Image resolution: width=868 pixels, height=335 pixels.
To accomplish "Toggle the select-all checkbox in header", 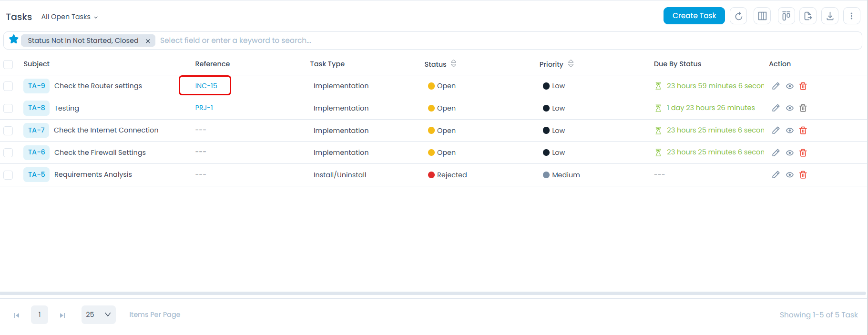I will (x=8, y=64).
